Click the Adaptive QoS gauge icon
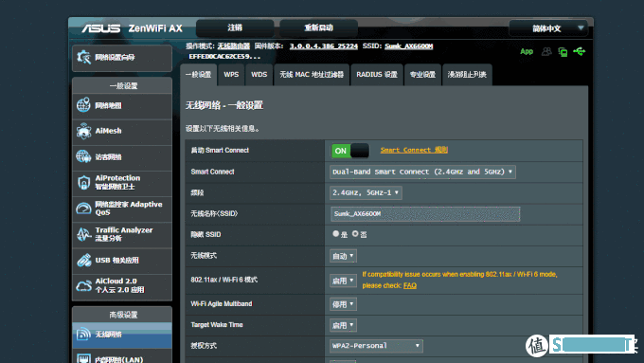644x363 pixels. tap(83, 209)
